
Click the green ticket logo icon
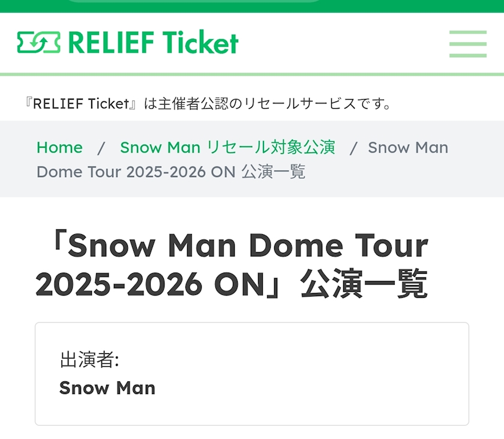(x=39, y=43)
